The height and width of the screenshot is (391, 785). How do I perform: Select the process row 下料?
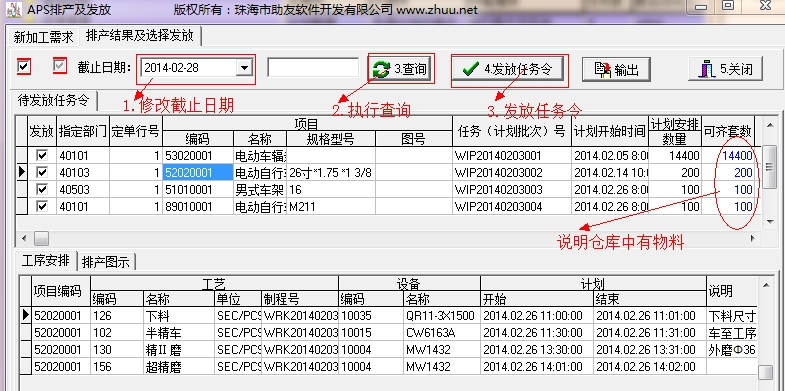click(388, 316)
